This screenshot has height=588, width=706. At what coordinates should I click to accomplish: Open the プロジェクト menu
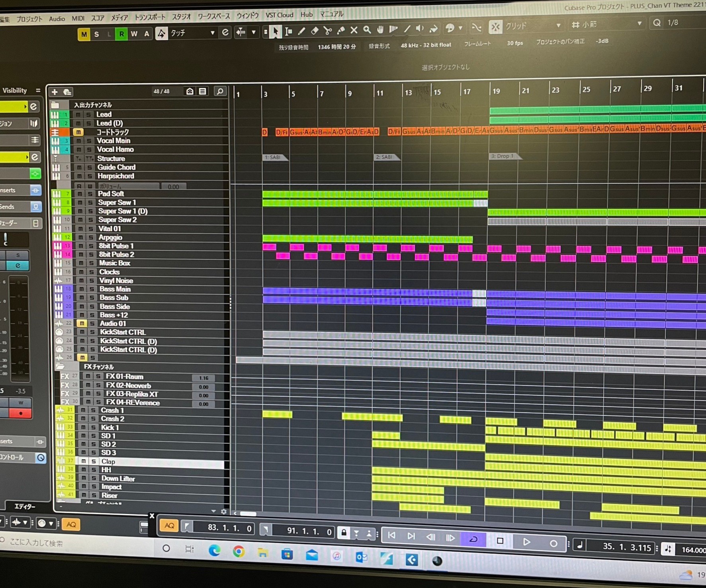pos(29,19)
